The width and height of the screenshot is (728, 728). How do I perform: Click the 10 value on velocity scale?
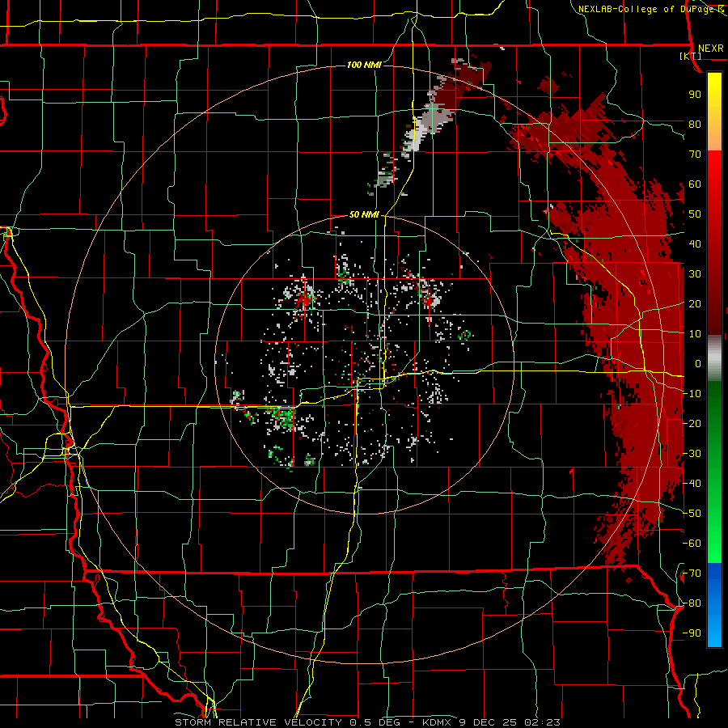pos(695,334)
